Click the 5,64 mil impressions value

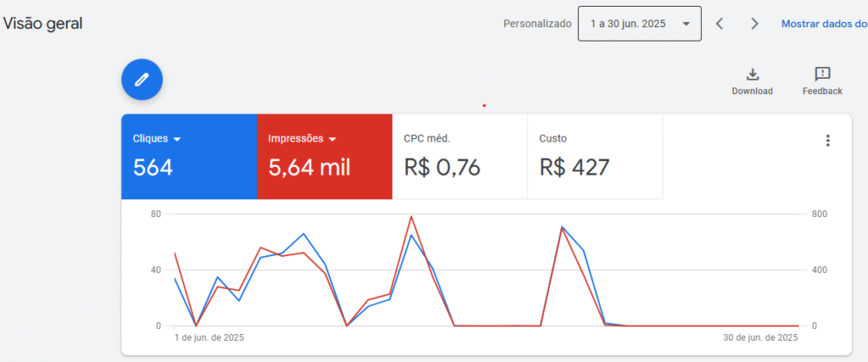(309, 168)
